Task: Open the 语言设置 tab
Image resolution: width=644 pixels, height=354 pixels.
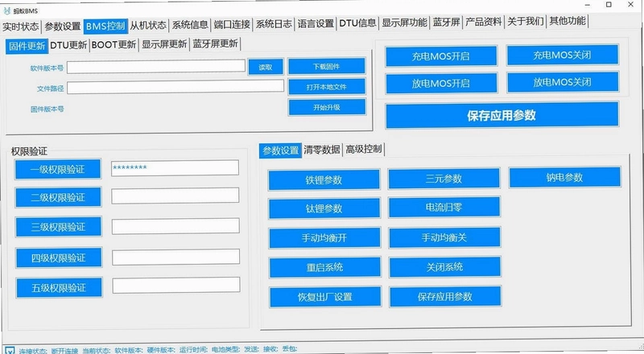Action: click(x=316, y=24)
